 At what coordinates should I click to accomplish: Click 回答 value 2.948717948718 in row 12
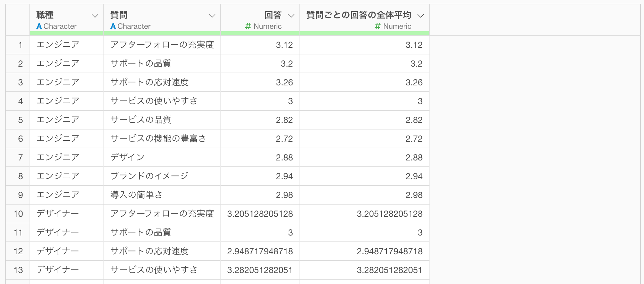(x=260, y=251)
